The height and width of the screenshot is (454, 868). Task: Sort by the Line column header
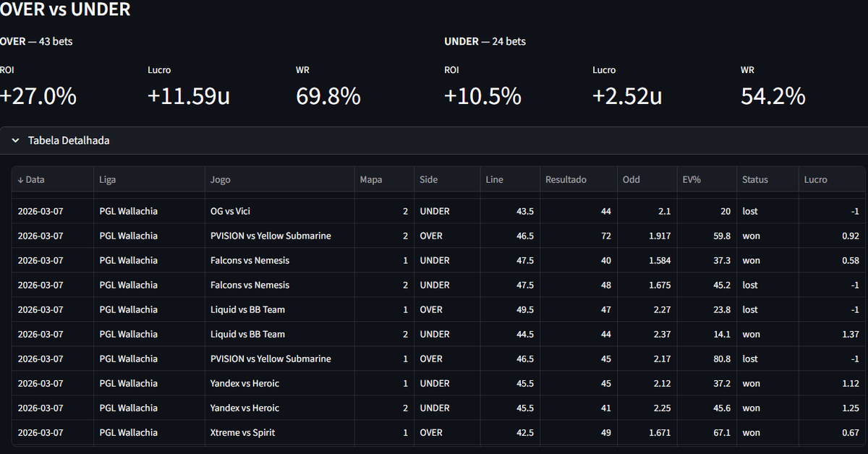511,179
